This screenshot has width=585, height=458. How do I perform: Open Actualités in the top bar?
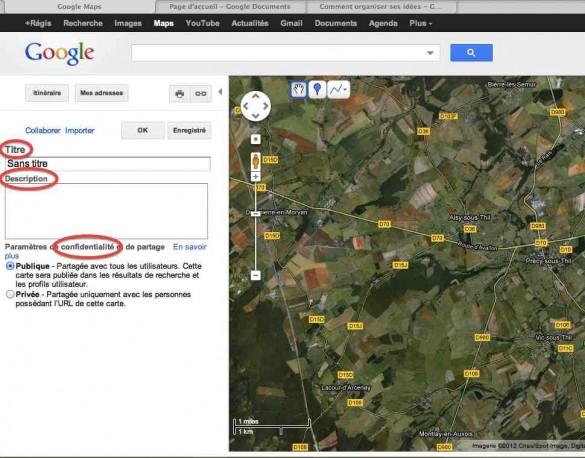click(x=250, y=23)
